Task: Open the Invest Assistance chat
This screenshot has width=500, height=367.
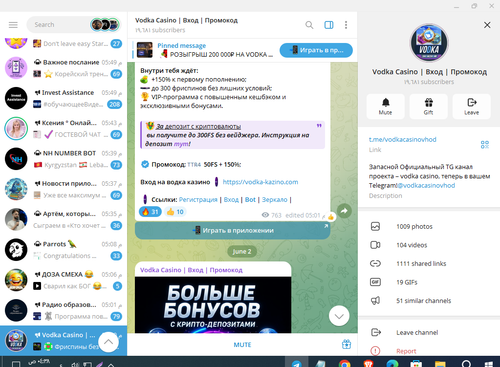Action: point(63,98)
